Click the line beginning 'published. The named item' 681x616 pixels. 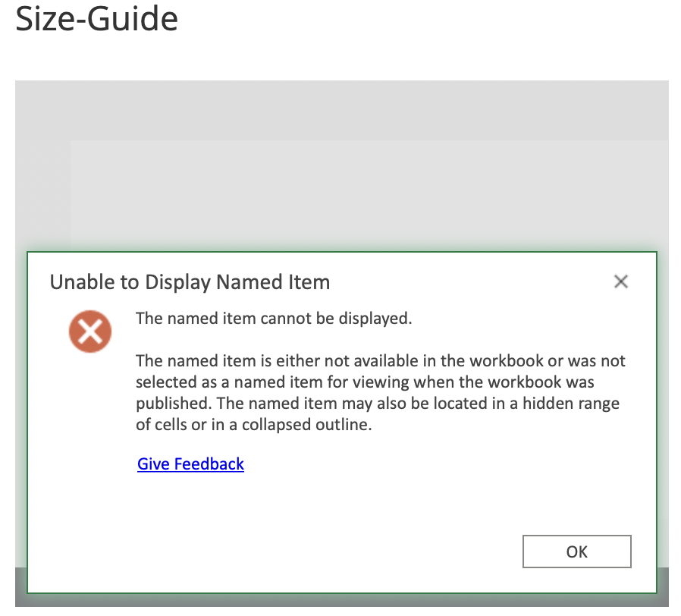377,404
